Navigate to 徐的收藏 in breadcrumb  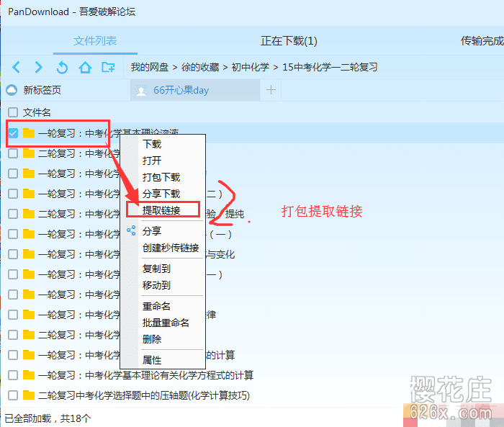[200, 67]
